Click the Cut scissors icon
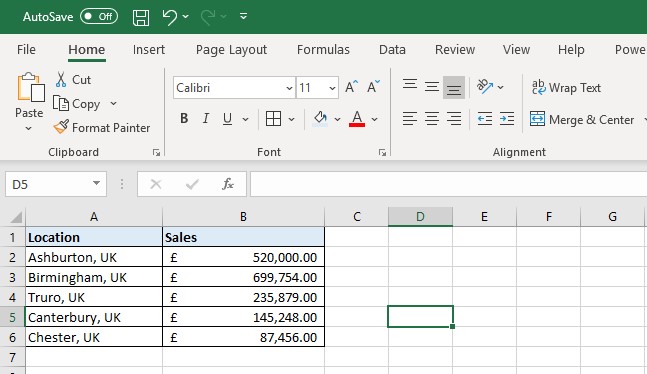Image resolution: width=647 pixels, height=374 pixels. [x=61, y=79]
